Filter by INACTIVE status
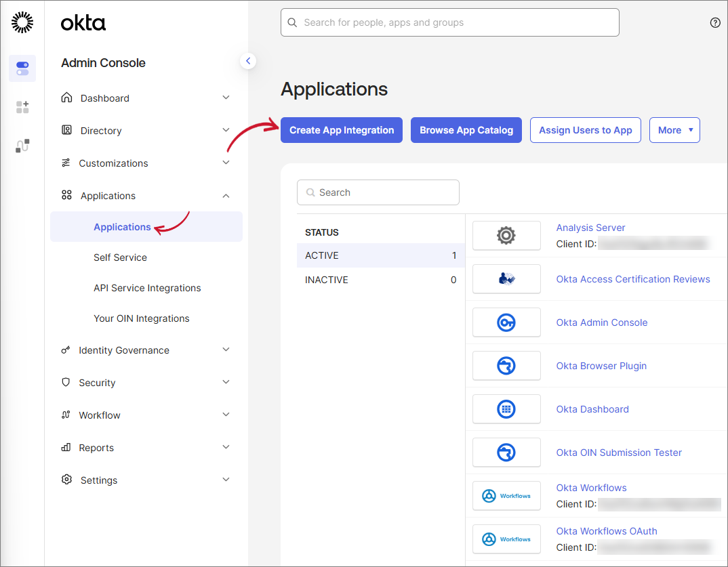728x567 pixels. [x=381, y=280]
